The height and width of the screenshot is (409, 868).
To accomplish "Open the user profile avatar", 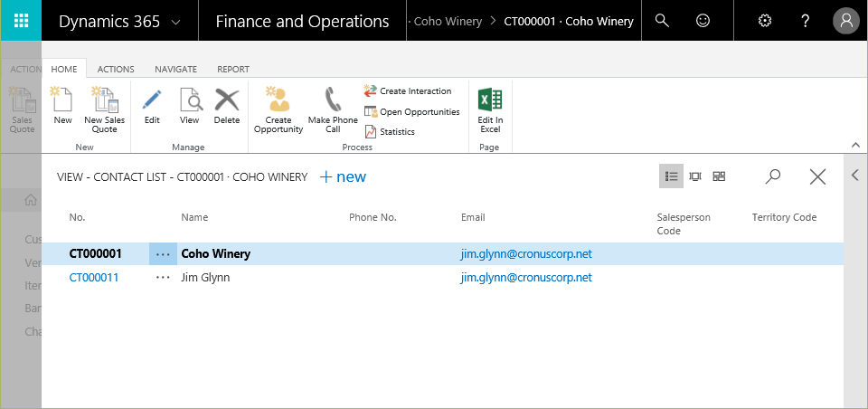I will 846,21.
